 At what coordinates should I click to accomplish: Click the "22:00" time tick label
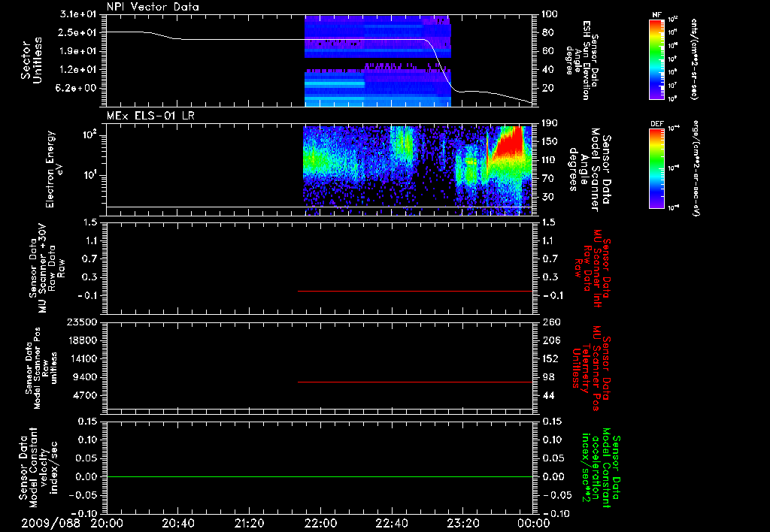320,523
